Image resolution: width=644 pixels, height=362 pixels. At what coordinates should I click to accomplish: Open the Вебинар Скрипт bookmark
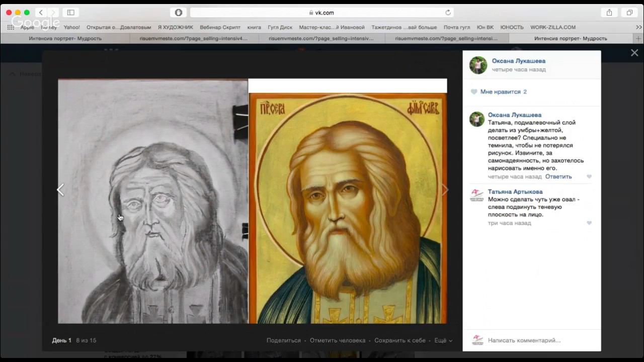click(x=220, y=27)
